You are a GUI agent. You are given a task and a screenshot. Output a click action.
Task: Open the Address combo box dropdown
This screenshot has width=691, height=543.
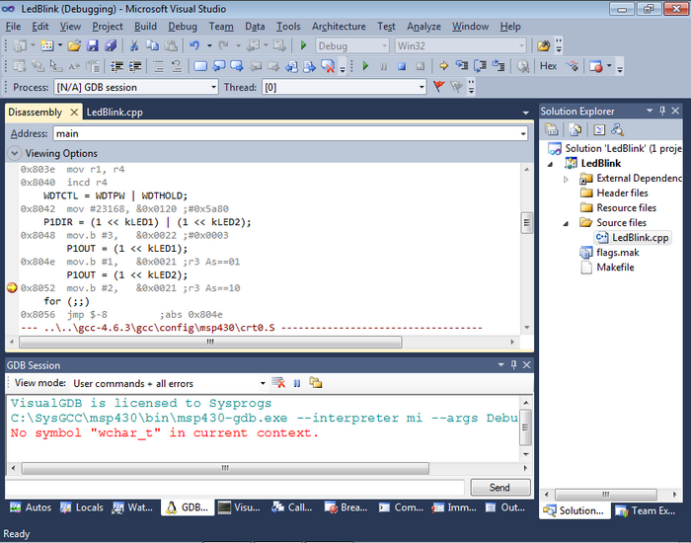coord(523,134)
